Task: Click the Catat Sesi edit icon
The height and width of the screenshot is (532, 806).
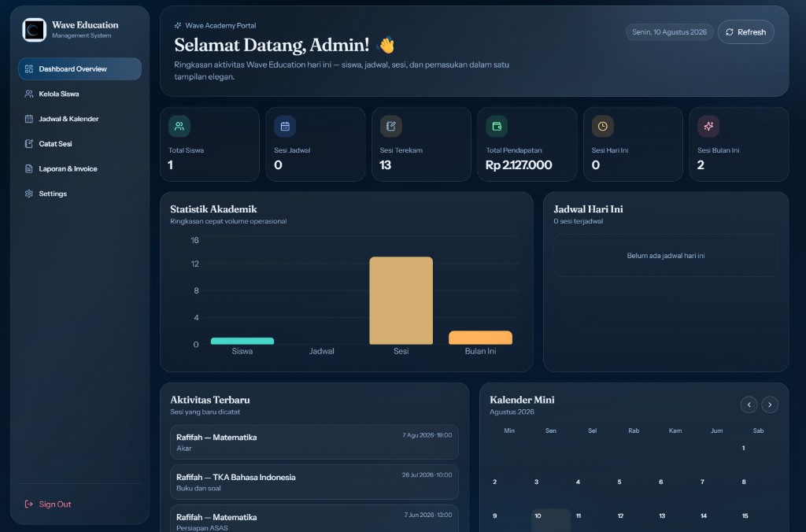Action: click(29, 144)
